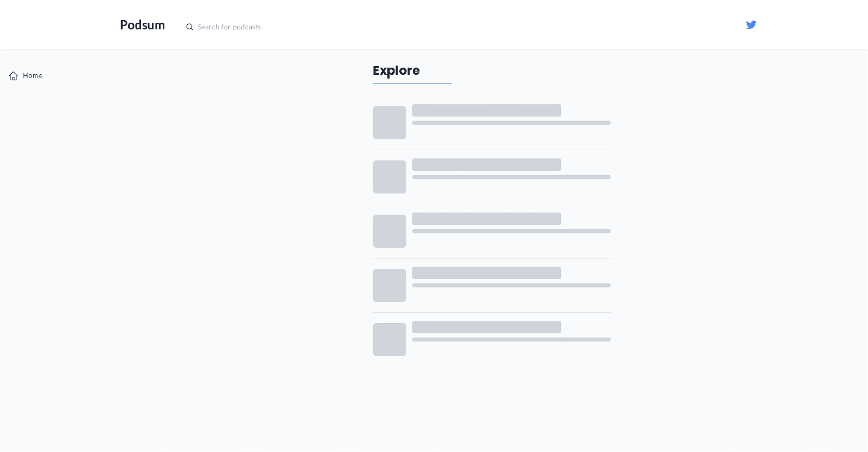
Task: Select the fourth podcast placeholder thumbnail
Action: [390, 286]
